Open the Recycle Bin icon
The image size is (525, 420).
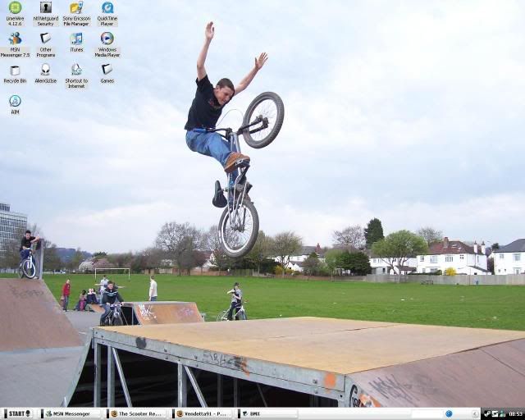coord(15,74)
